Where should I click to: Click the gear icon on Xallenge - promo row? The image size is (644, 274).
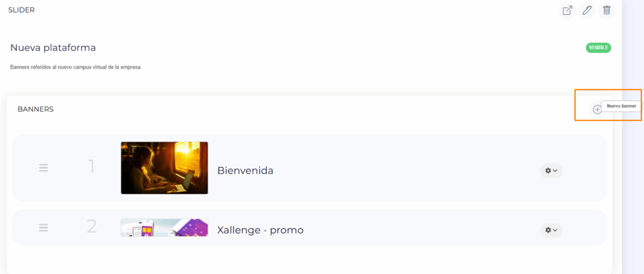click(x=548, y=230)
